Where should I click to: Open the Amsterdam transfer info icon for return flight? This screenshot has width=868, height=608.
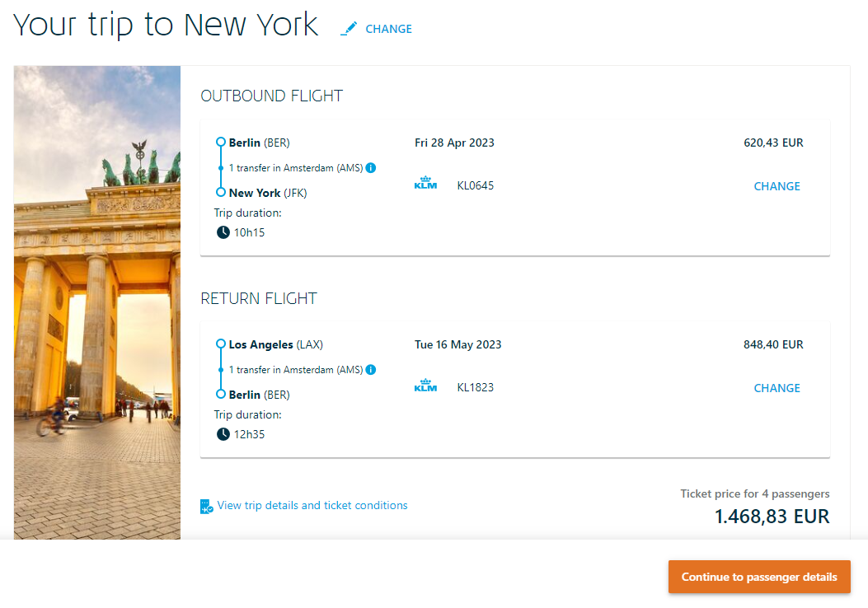point(371,370)
